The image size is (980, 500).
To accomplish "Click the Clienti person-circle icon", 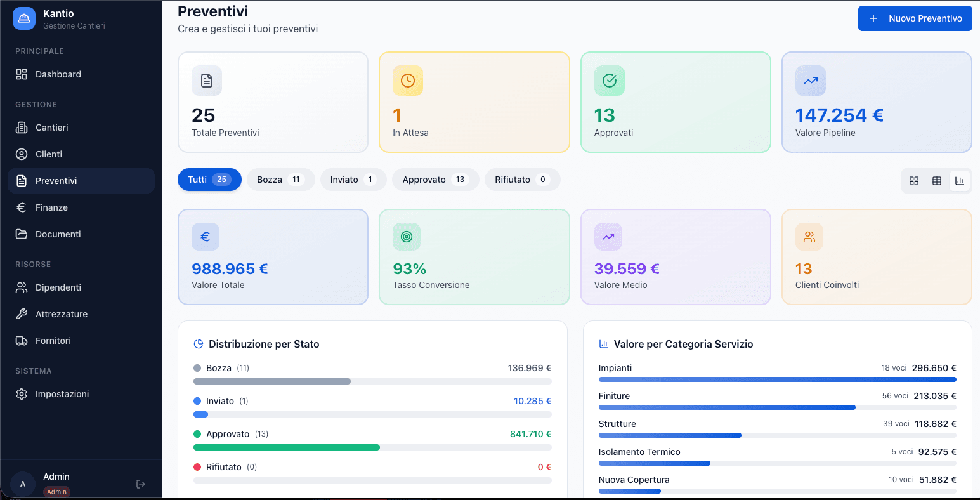I will [x=22, y=154].
